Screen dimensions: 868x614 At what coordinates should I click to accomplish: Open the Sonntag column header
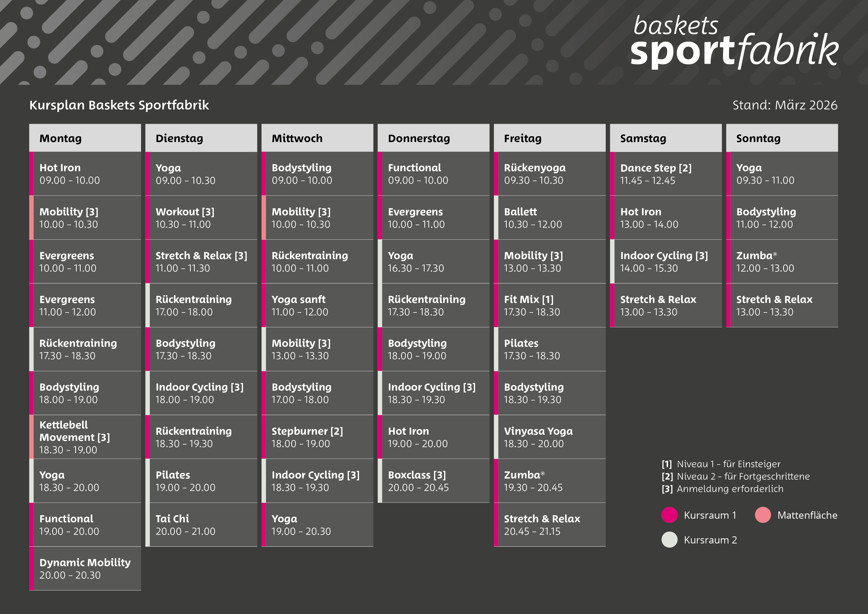tap(782, 138)
